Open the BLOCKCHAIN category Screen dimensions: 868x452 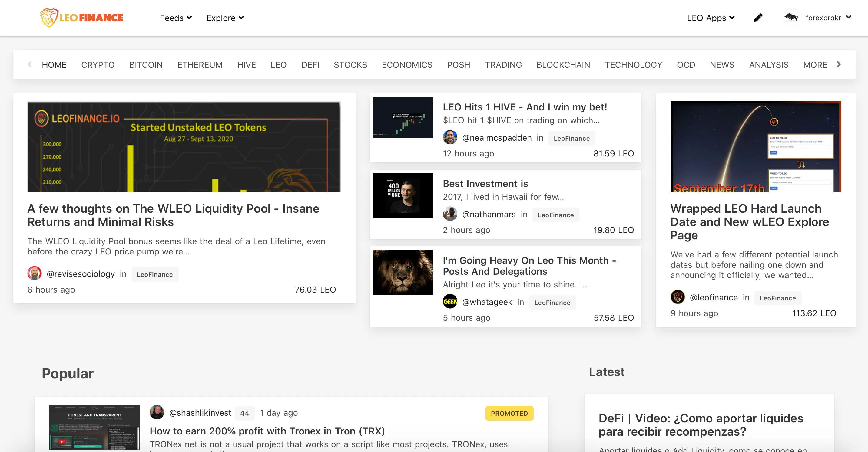563,65
